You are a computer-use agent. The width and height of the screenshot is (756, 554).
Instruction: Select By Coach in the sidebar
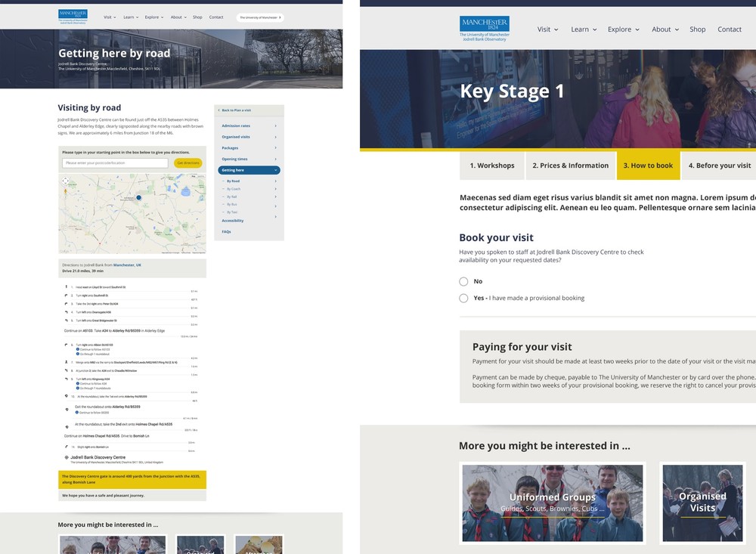tap(234, 189)
